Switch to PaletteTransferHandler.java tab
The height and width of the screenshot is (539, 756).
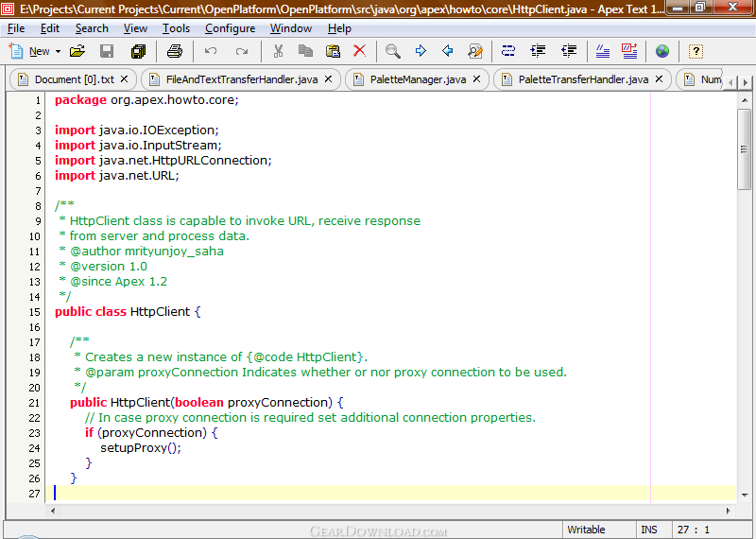583,79
